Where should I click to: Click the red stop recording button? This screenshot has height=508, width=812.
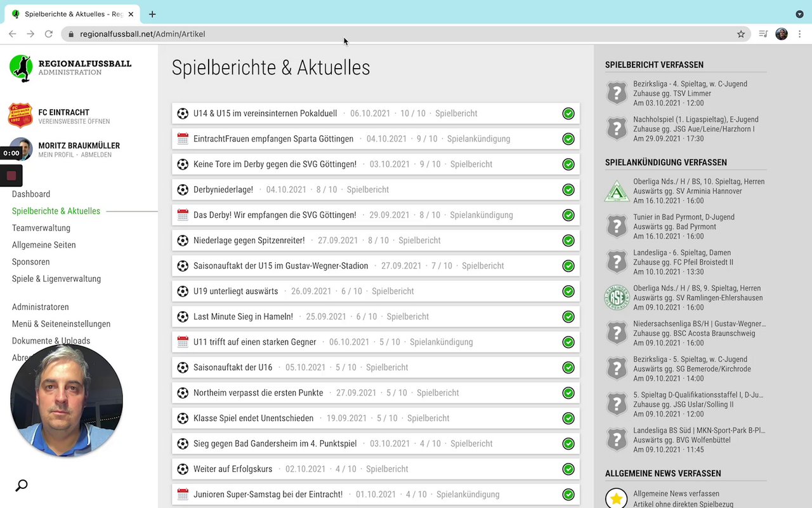[11, 176]
